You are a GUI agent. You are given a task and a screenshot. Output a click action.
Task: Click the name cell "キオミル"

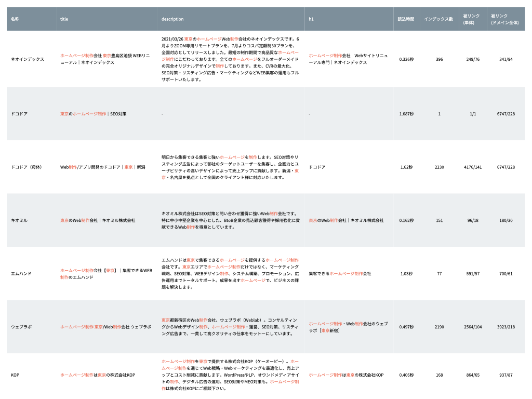tap(19, 220)
